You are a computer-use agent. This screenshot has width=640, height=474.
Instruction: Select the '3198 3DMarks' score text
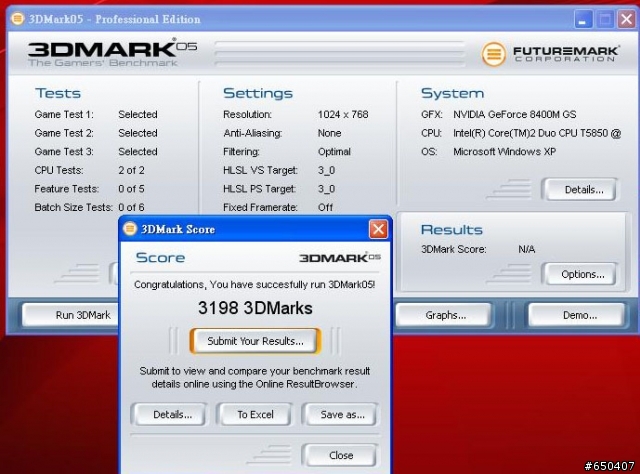pos(255,308)
